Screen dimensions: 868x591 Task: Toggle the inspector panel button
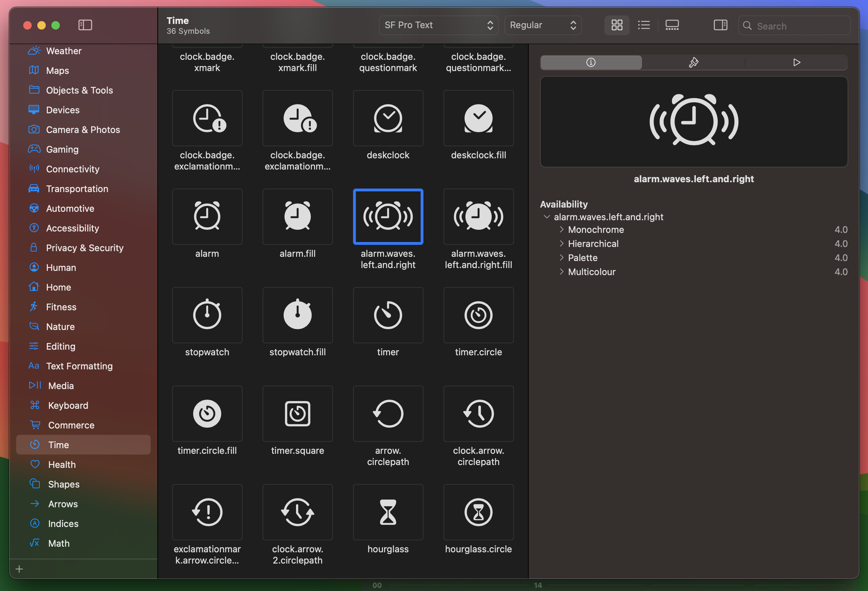(x=721, y=25)
